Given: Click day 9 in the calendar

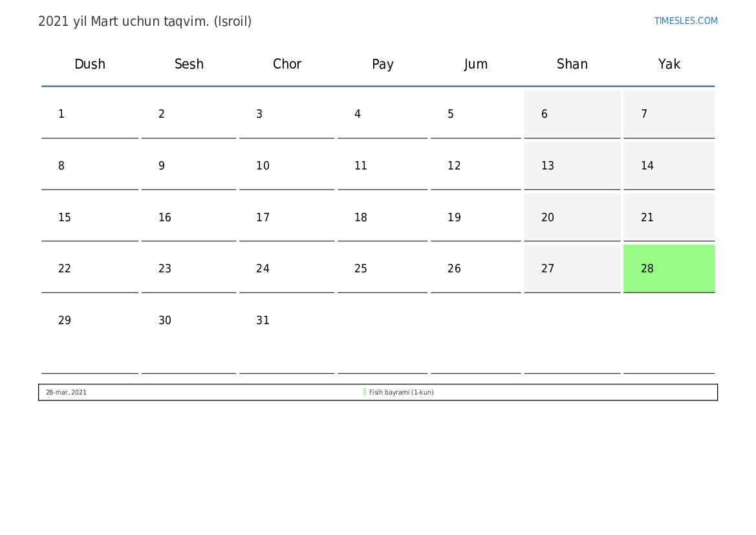Looking at the screenshot, I should (x=189, y=166).
